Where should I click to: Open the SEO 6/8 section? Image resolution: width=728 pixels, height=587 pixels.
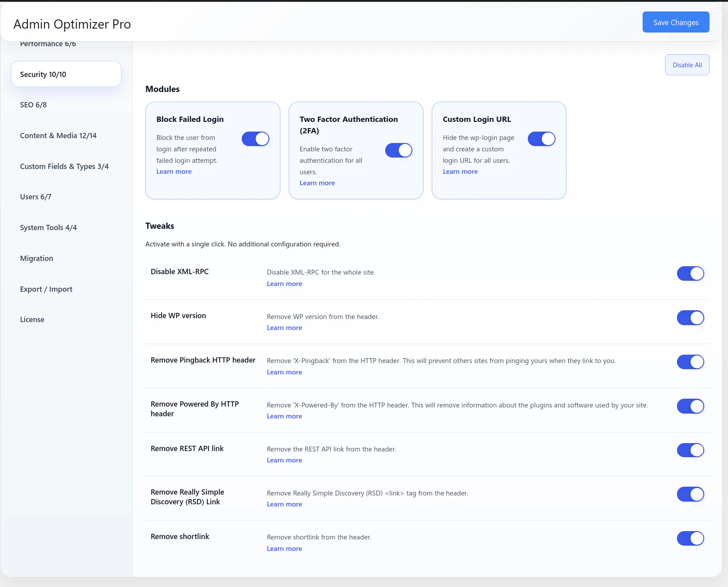pos(33,105)
